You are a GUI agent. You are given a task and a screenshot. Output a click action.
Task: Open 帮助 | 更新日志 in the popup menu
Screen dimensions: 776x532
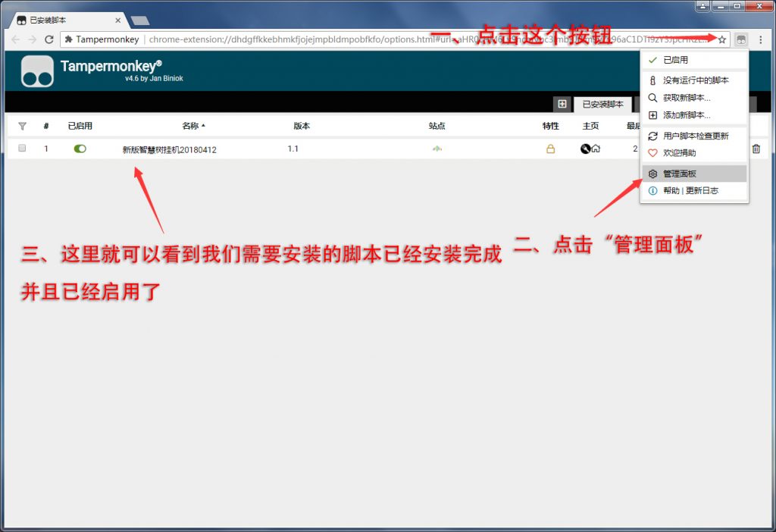pos(694,190)
